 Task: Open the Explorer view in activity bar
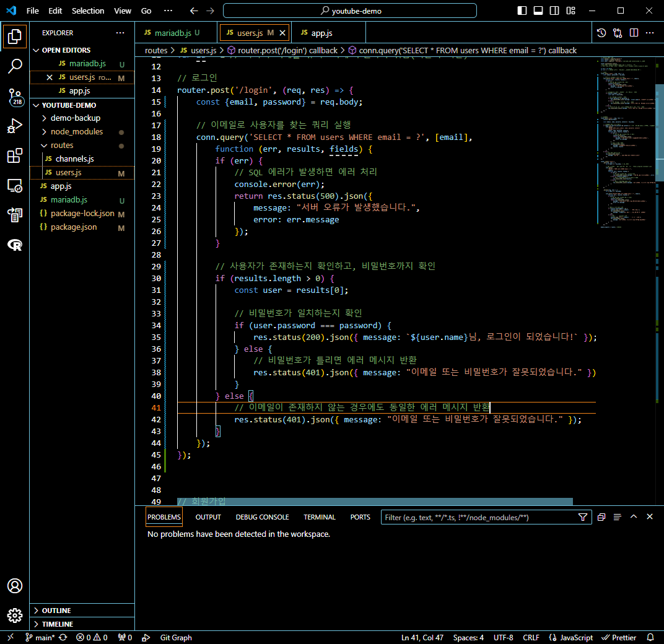[15, 37]
